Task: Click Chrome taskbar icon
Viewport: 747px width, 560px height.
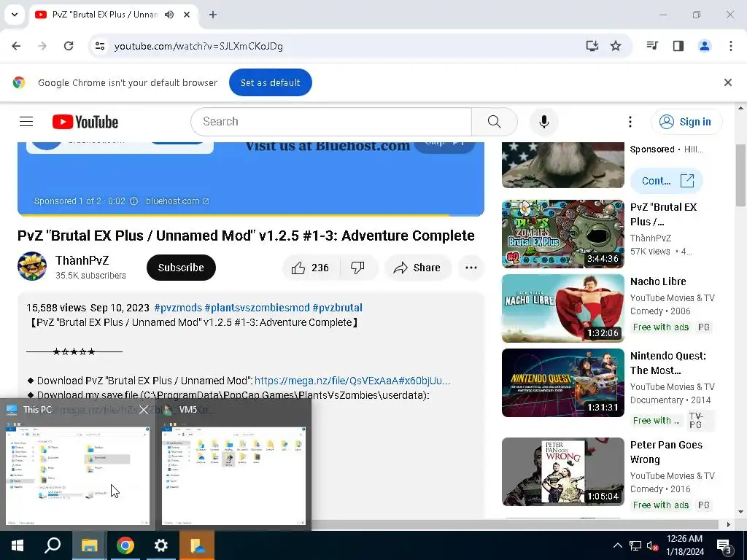Action: [x=125, y=545]
